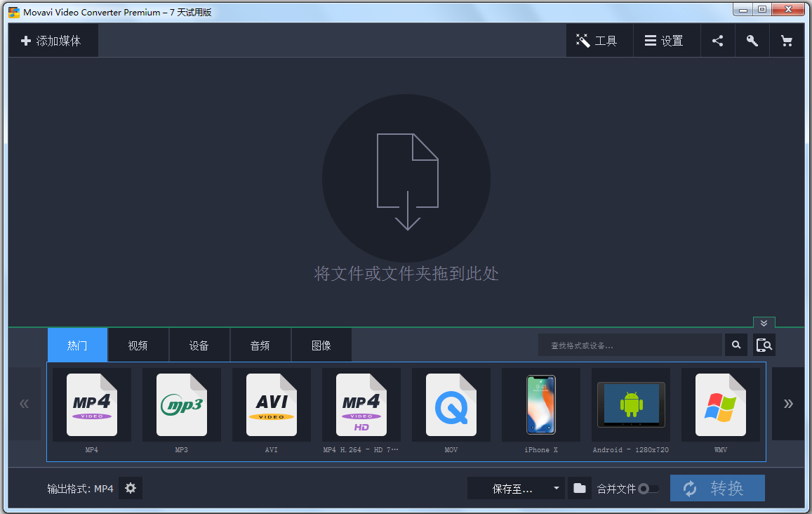Click the 添加媒体 button
This screenshot has height=514, width=812.
53,41
